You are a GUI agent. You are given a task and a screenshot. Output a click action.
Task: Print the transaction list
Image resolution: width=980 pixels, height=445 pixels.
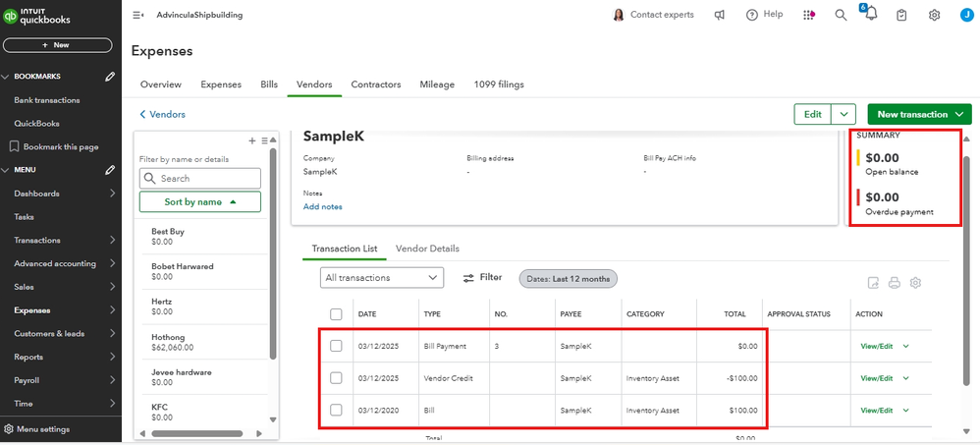(895, 283)
